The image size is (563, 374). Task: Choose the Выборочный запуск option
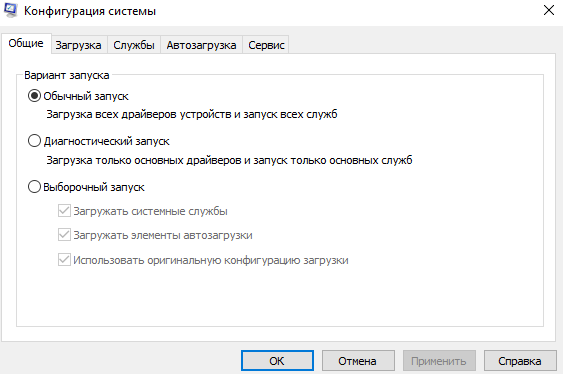pos(34,187)
